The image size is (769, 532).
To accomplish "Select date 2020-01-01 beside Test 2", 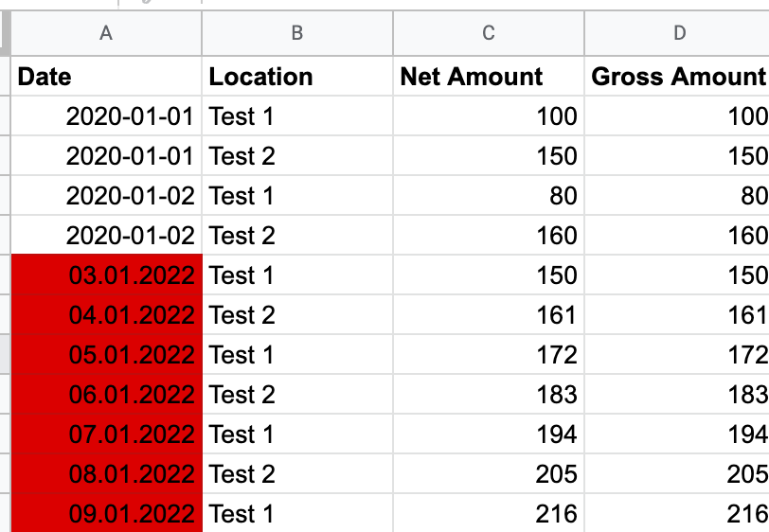I will pos(106,156).
